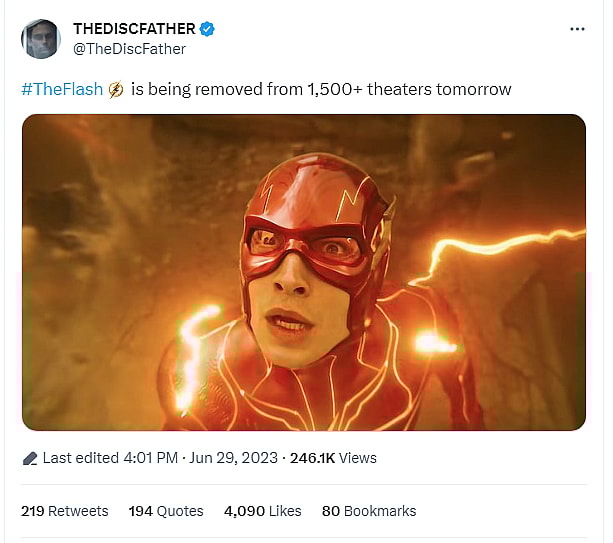Click the 4:01 PM time
The width and height of the screenshot is (613, 543).
click(x=150, y=458)
